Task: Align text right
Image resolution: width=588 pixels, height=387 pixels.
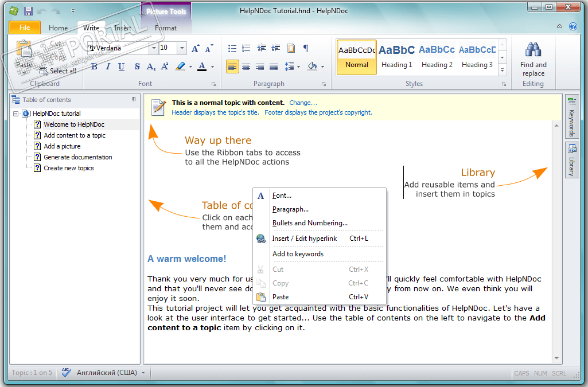Action: pyautogui.click(x=259, y=67)
